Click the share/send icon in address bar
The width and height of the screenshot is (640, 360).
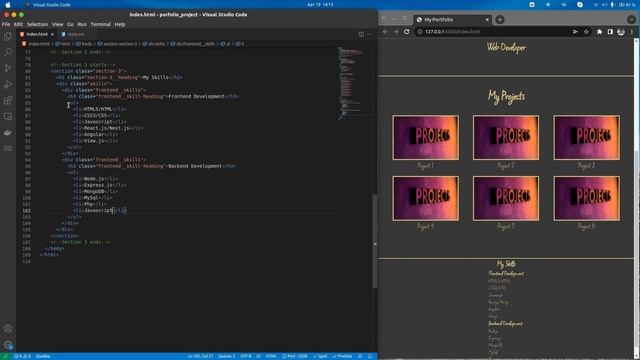[x=575, y=31]
